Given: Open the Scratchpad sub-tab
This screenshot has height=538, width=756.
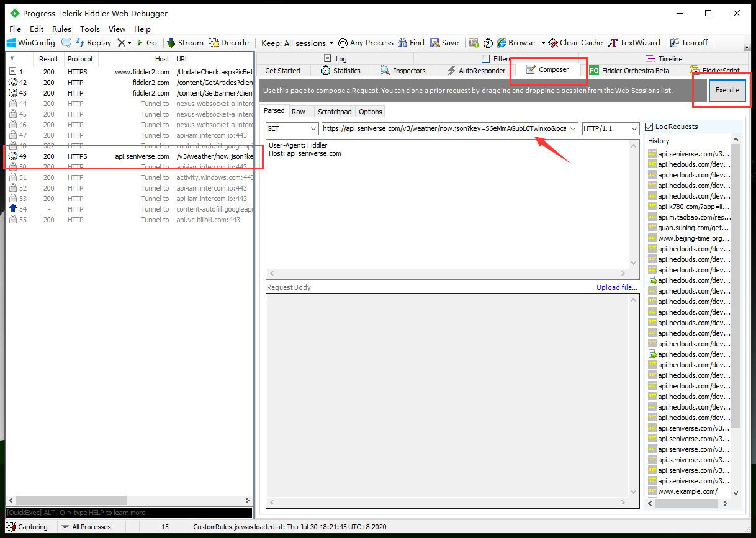Looking at the screenshot, I should [x=335, y=112].
